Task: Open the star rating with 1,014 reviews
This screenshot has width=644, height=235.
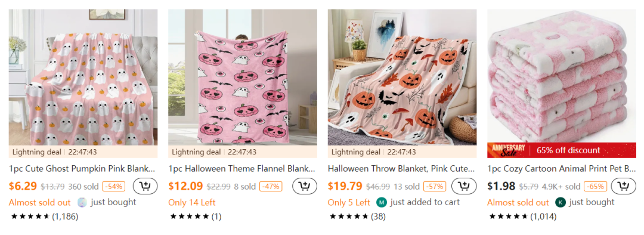Action: 522,217
